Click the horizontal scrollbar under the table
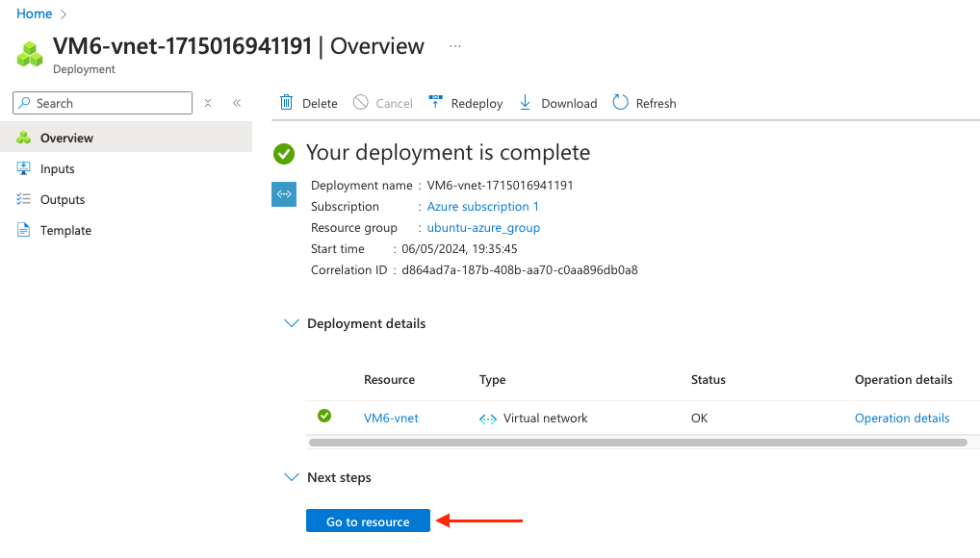 click(x=638, y=443)
